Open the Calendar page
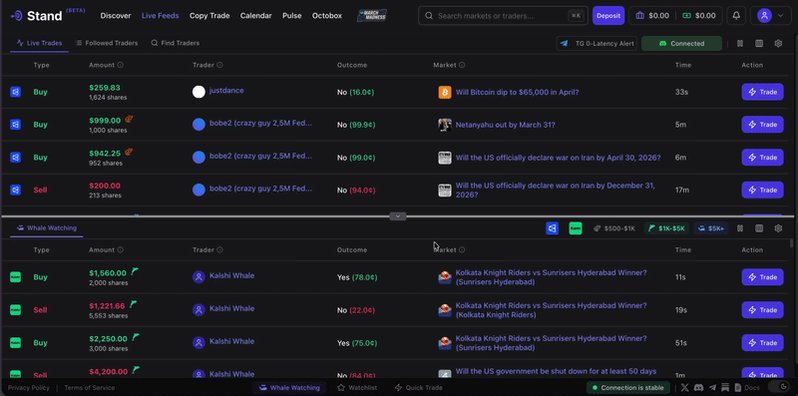This screenshot has width=798, height=396. point(256,16)
